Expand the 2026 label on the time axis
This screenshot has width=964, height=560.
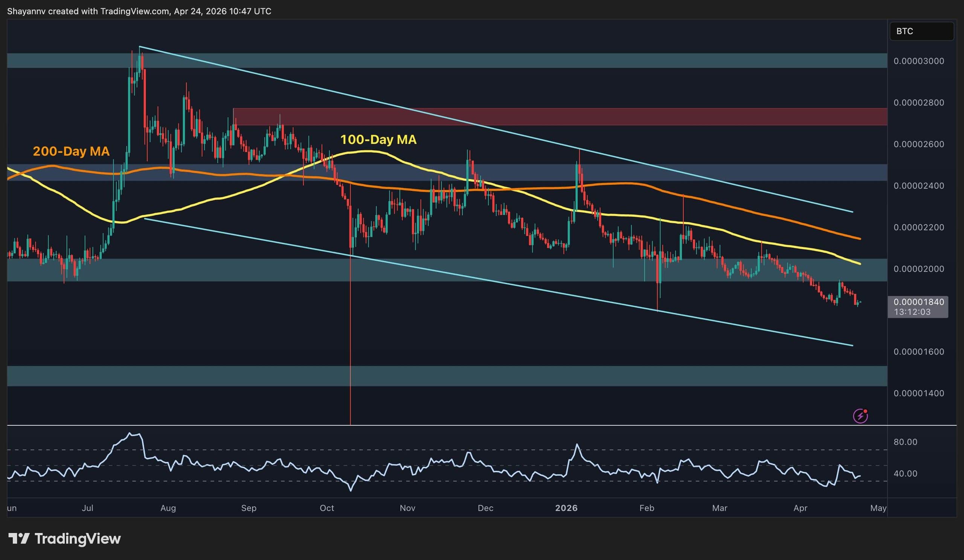[x=567, y=508]
